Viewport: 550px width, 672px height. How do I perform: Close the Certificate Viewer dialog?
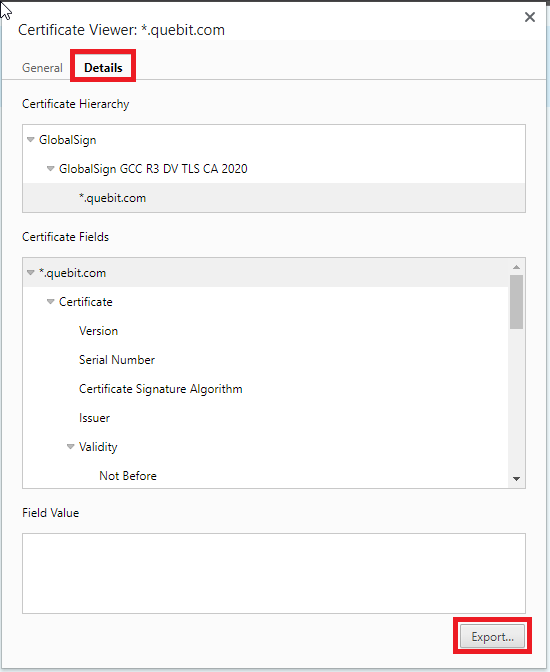[530, 17]
